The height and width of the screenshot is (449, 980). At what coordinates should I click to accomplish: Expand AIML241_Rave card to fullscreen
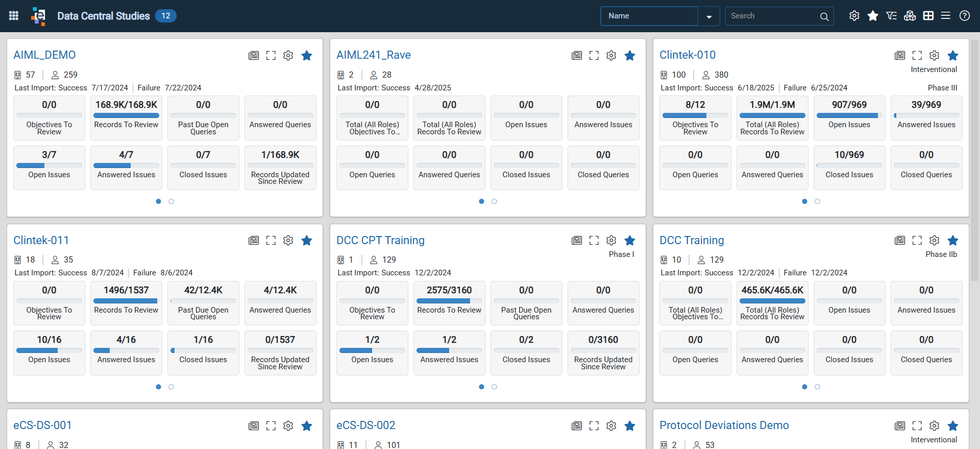[594, 55]
